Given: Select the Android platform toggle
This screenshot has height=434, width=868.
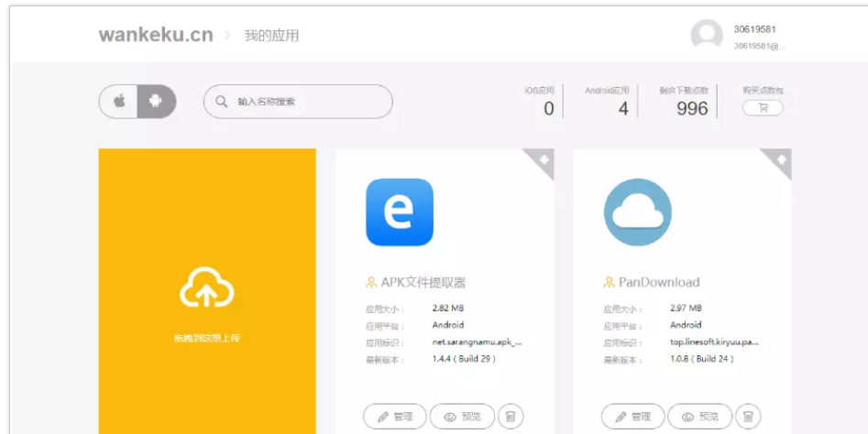Looking at the screenshot, I should [156, 102].
